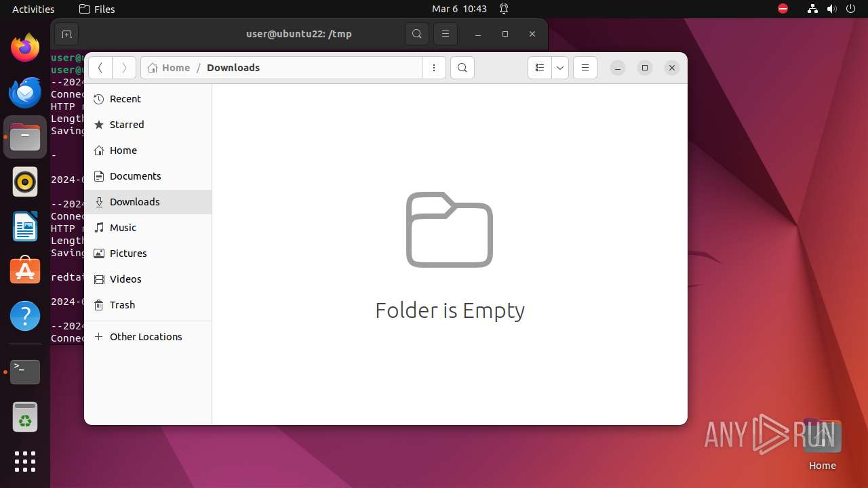Click the network icon in system tray
This screenshot has height=488, width=868.
812,9
